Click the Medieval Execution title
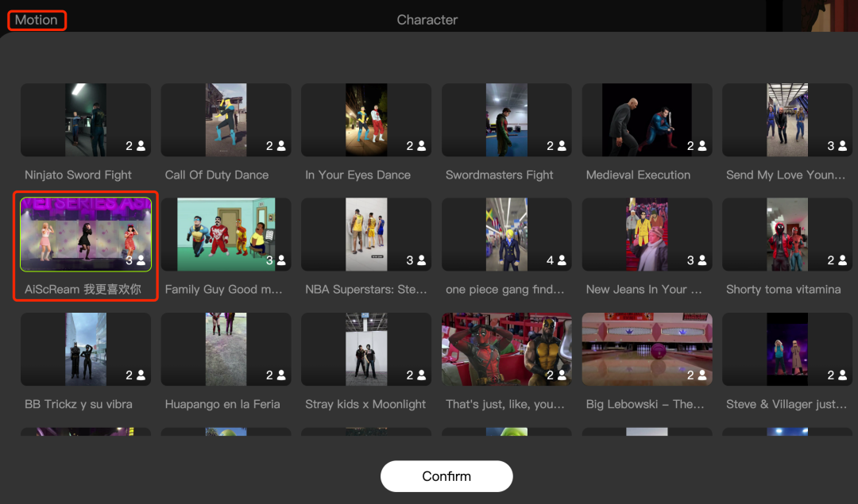Image resolution: width=858 pixels, height=504 pixels. (638, 175)
